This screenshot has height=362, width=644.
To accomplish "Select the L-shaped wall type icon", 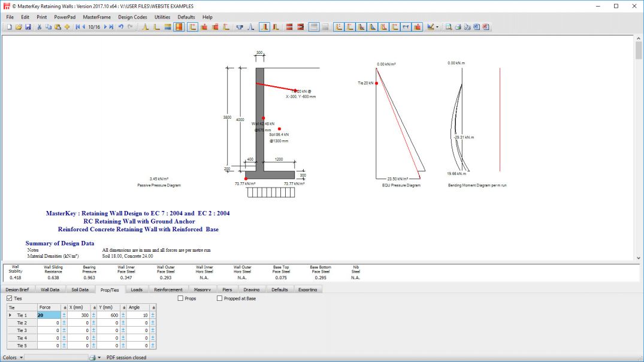I will tap(156, 27).
